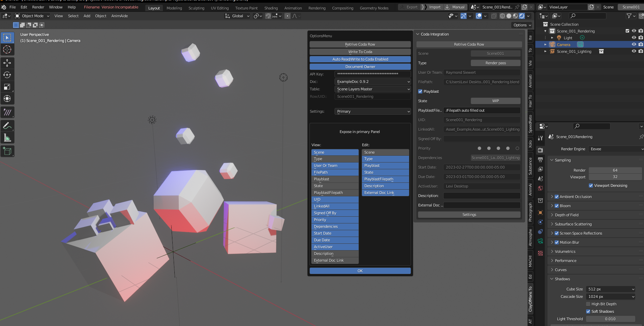Toggle Soft Shadows under Shadows
Image resolution: width=644 pixels, height=326 pixels.
tap(589, 311)
